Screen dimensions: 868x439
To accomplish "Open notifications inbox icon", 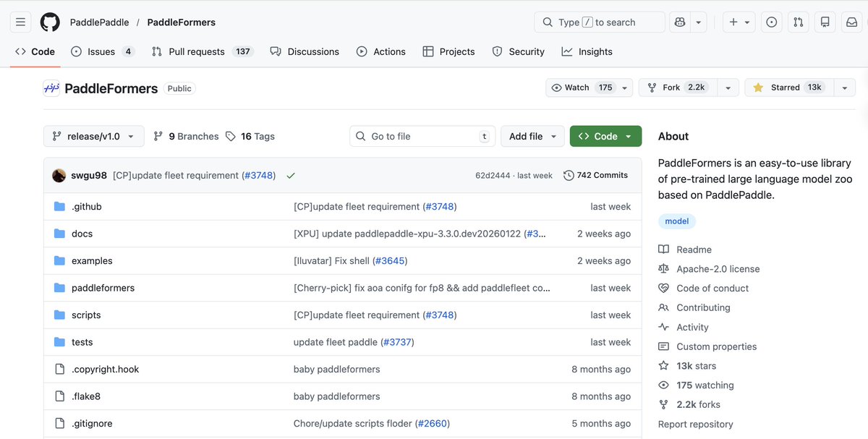I will click(851, 22).
